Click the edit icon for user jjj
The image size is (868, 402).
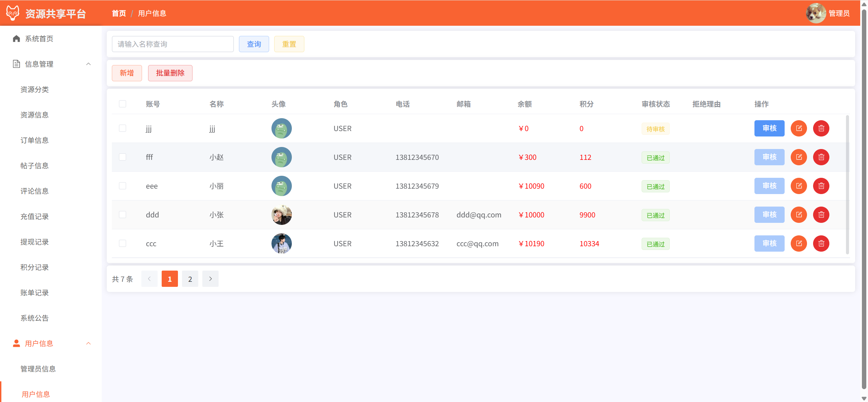[799, 128]
